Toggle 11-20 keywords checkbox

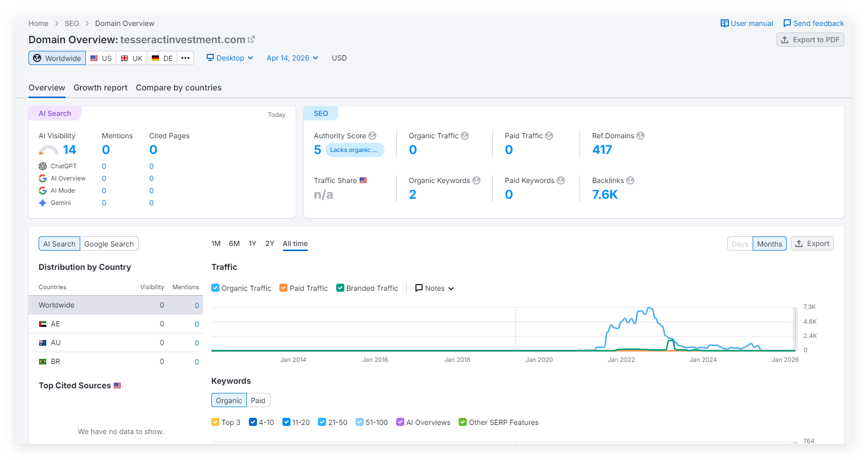click(x=286, y=422)
